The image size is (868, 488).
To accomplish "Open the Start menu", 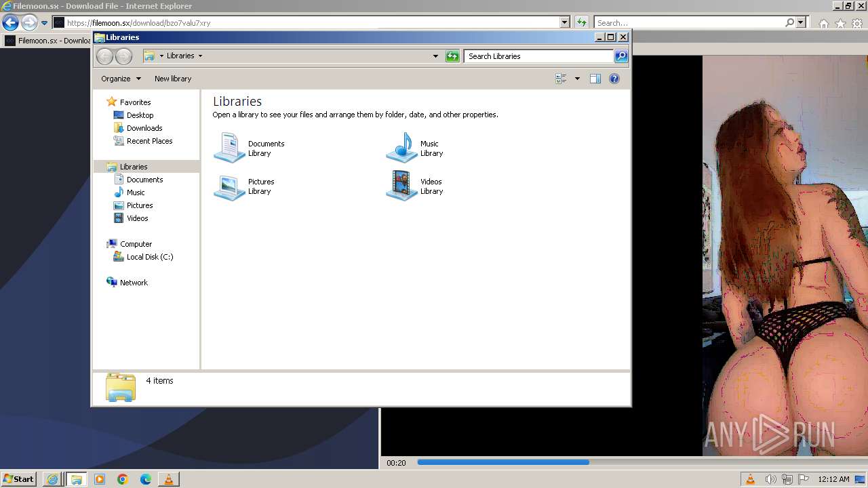I will (18, 479).
